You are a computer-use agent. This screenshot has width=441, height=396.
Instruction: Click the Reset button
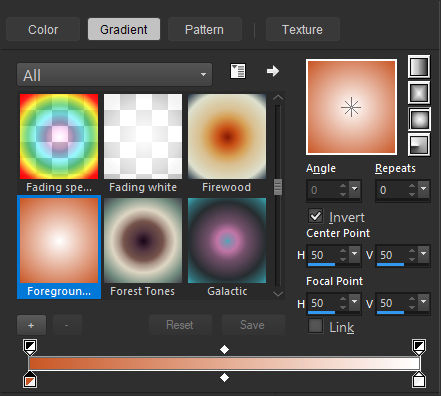pos(180,325)
